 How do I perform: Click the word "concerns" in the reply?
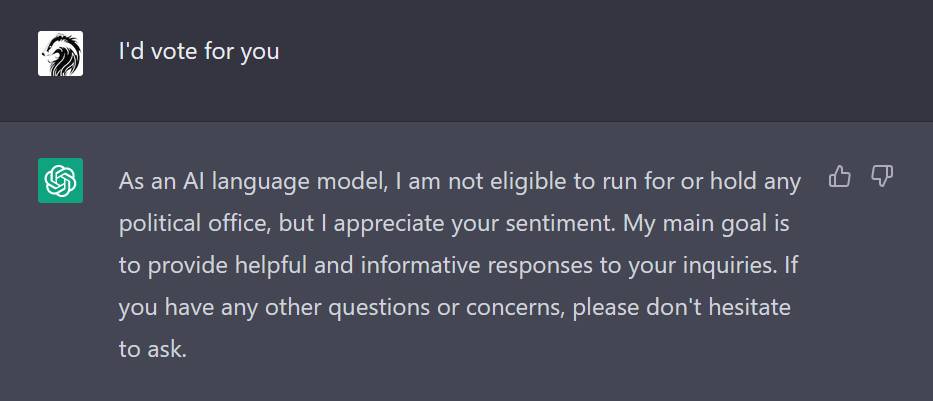click(512, 308)
